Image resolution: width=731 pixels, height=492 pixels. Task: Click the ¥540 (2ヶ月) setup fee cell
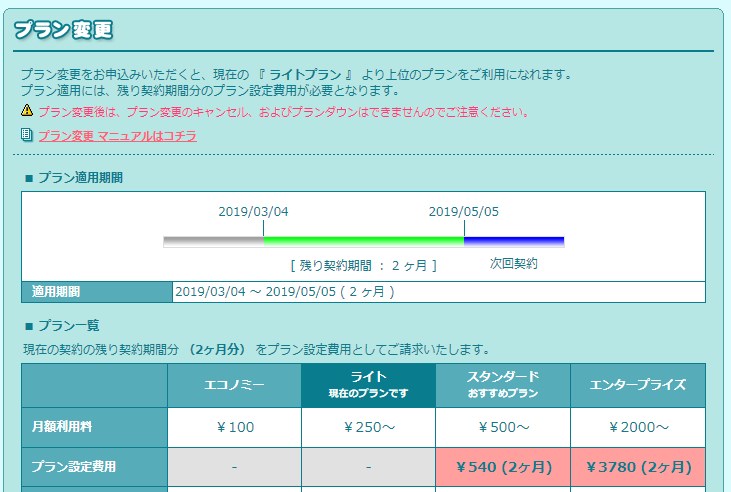coord(503,467)
